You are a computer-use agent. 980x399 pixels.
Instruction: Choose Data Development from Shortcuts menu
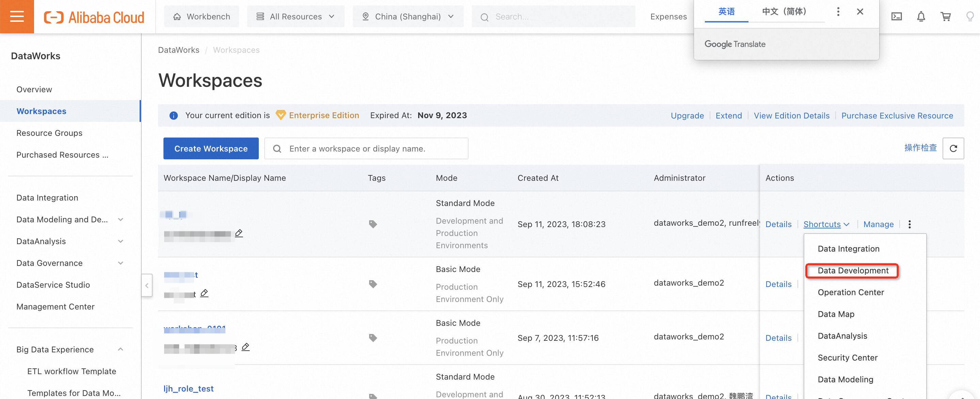point(853,270)
